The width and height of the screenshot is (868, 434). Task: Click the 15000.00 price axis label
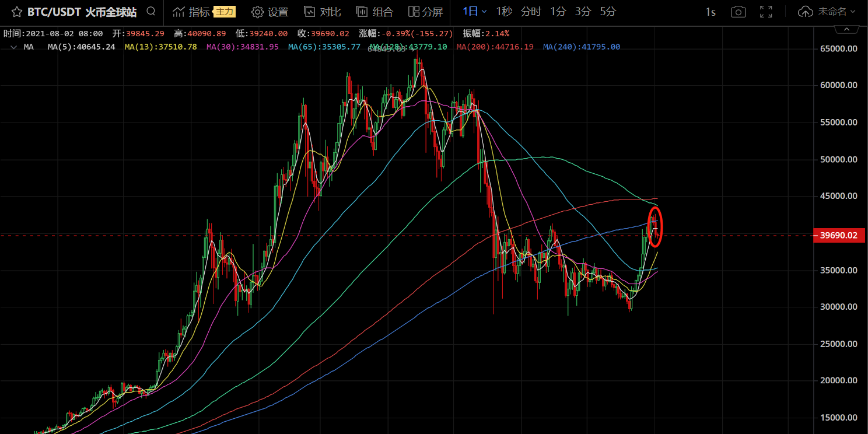click(838, 418)
